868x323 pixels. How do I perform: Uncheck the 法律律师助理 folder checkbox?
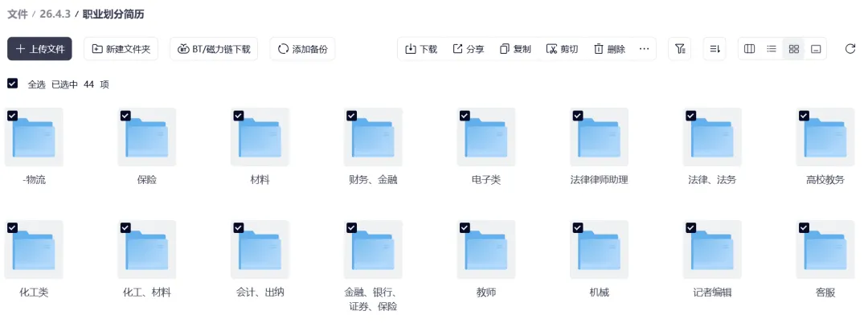(577, 115)
